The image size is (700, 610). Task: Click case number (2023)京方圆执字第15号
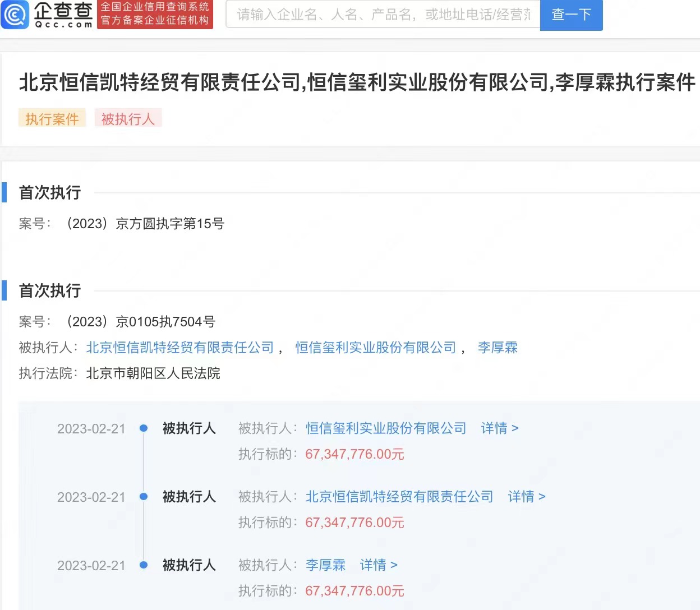click(145, 224)
